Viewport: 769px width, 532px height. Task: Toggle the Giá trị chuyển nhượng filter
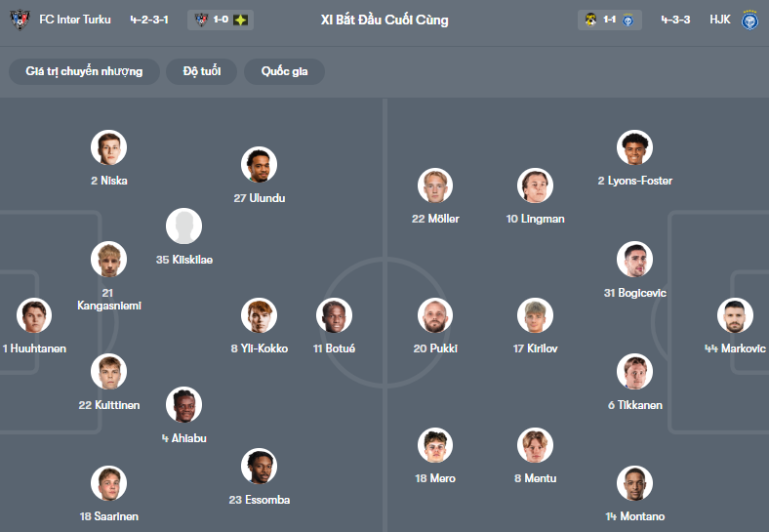84,71
